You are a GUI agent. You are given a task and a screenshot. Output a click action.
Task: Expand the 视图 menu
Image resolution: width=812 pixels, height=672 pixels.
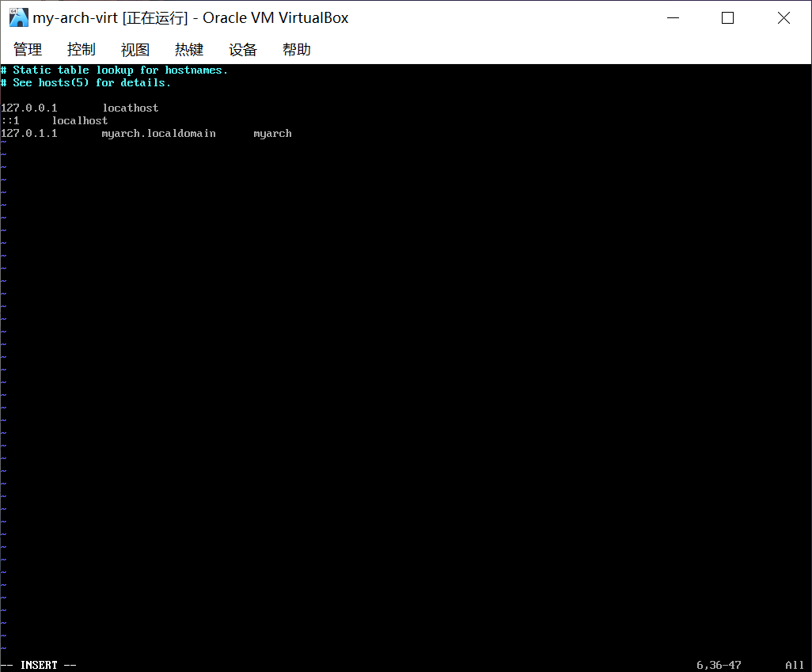pos(135,50)
